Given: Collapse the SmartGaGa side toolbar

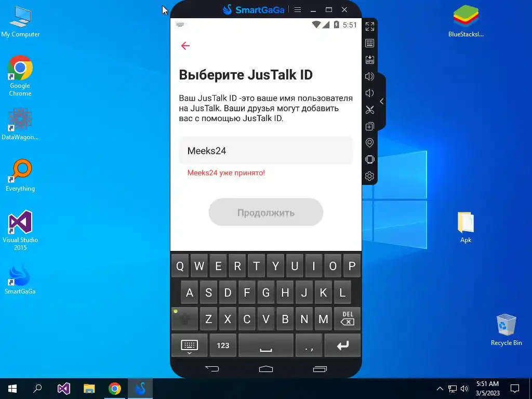Looking at the screenshot, I should click(x=382, y=101).
